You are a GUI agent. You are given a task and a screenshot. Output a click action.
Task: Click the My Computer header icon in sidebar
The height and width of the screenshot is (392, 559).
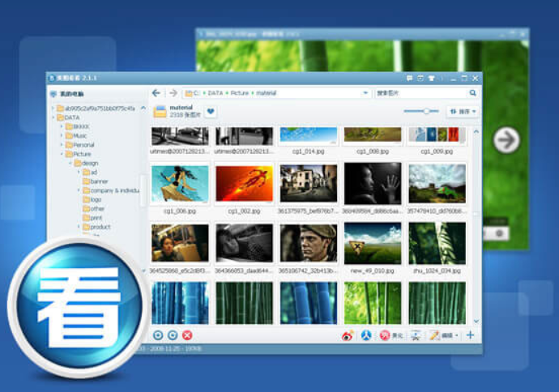pos(53,94)
